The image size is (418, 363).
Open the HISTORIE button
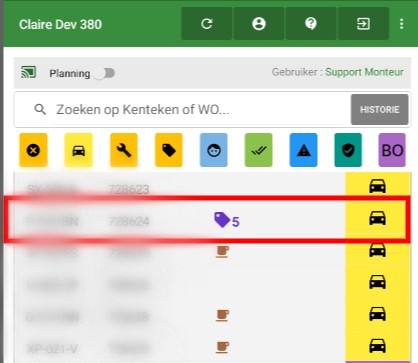coord(380,109)
